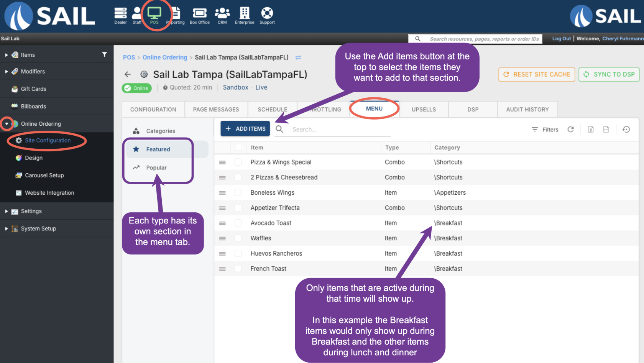The width and height of the screenshot is (644, 363).
Task: Select the POS monitor icon
Action: [x=154, y=13]
